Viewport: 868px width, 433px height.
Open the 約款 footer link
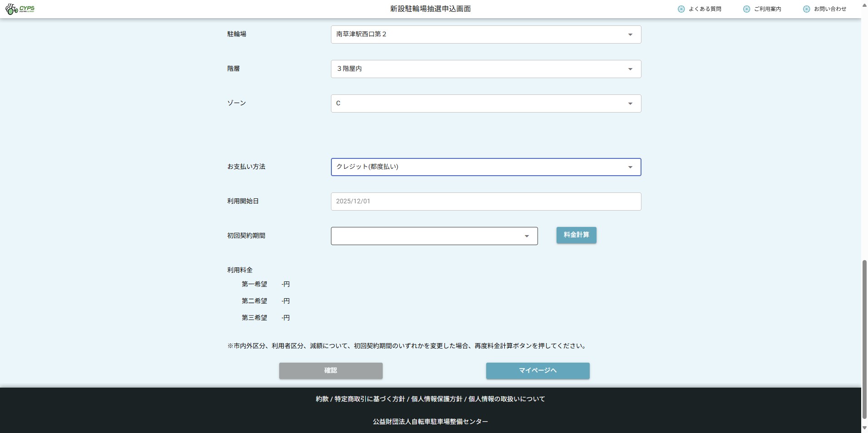tap(322, 399)
